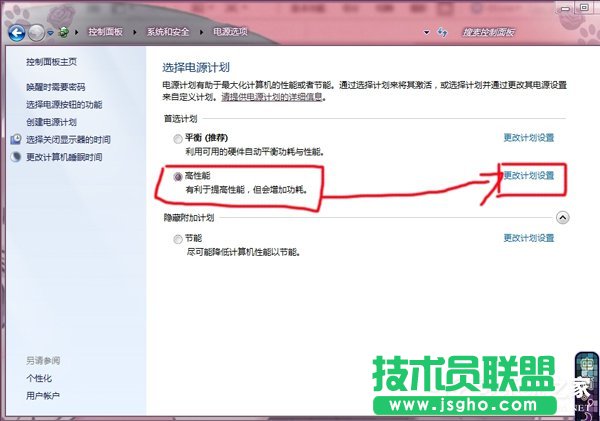Select the 高性能 radio button
The width and height of the screenshot is (600, 421).
click(x=178, y=177)
